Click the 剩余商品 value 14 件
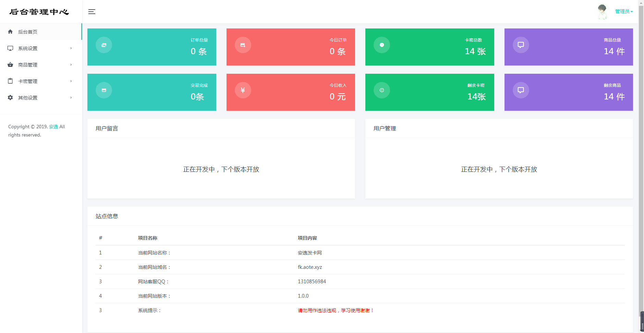Viewport: 644px width, 333px height. click(614, 97)
